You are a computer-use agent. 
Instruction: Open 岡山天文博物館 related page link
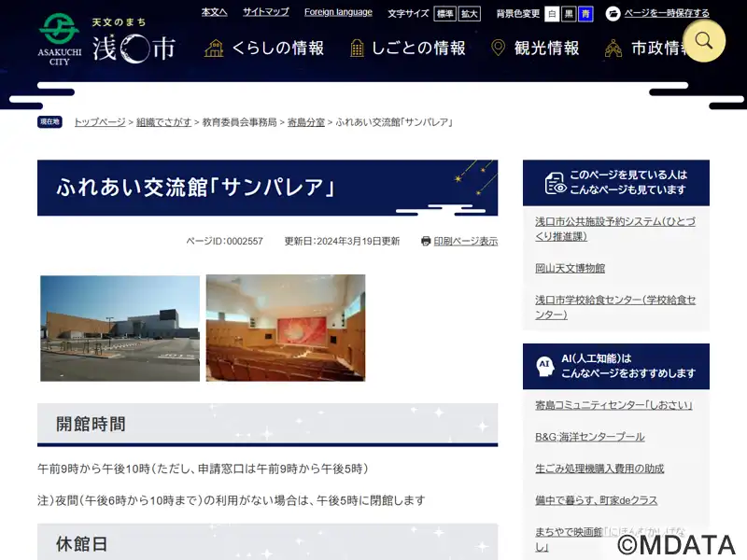tap(570, 268)
